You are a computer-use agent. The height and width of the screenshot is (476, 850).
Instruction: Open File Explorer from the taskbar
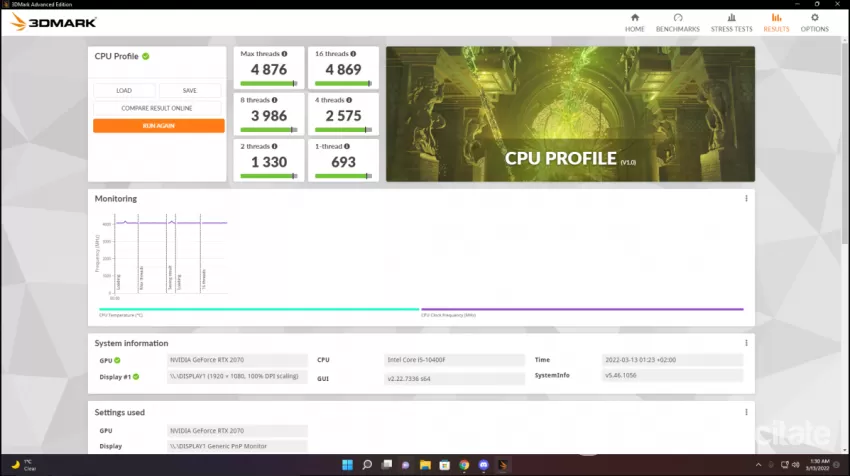coord(425,465)
